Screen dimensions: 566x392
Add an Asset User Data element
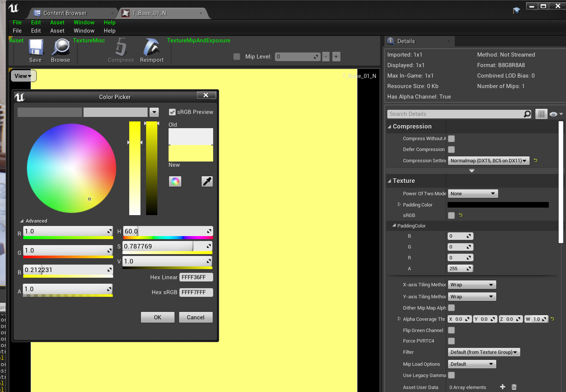[503, 387]
